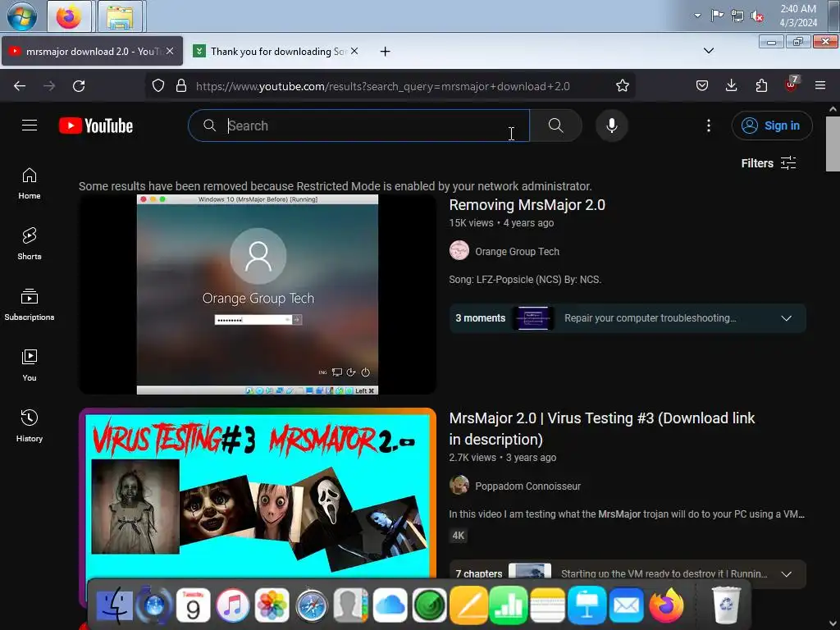Click the uBlock extension icon with badge

792,84
